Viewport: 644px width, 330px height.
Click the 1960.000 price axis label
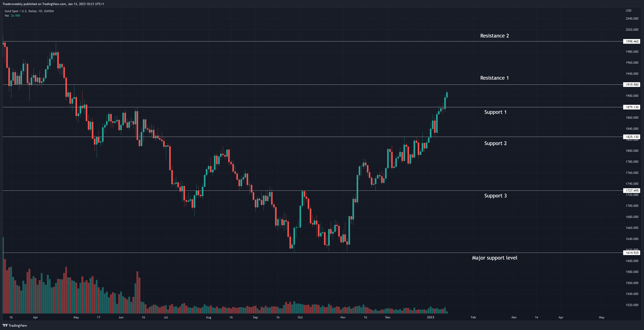tap(632, 62)
